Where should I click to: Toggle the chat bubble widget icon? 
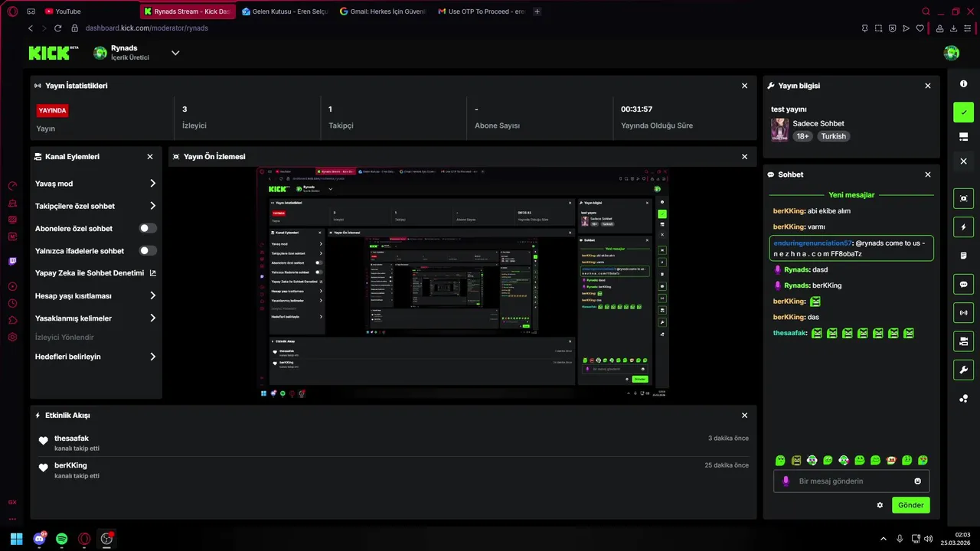pyautogui.click(x=963, y=284)
